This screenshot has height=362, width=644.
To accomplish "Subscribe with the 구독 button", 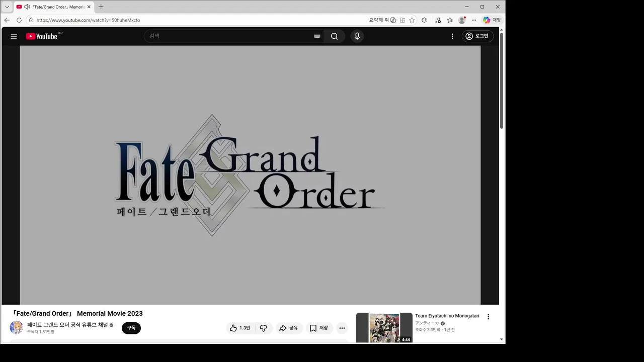I will point(131,328).
